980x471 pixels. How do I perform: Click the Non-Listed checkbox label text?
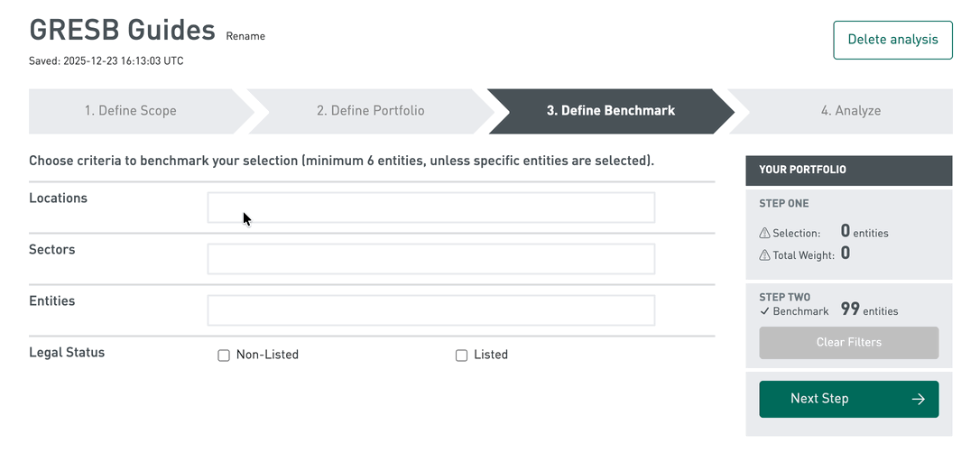click(267, 356)
